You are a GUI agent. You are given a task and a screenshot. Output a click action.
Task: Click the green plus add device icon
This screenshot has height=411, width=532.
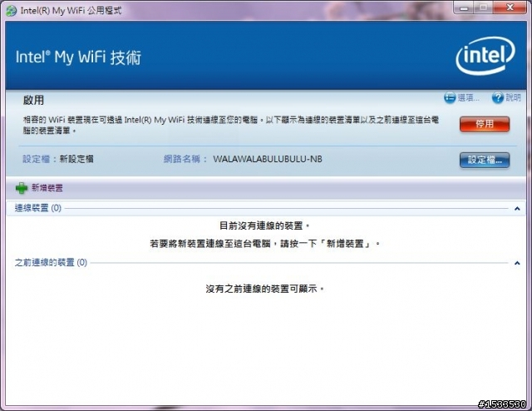[x=22, y=188]
